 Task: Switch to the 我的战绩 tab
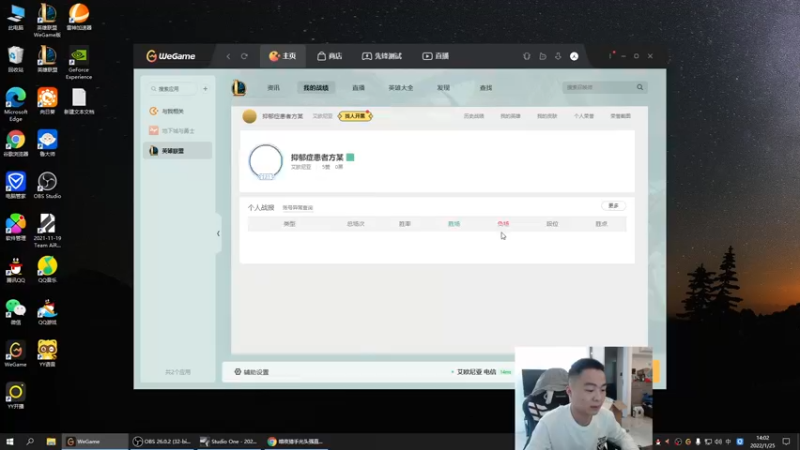click(x=316, y=88)
